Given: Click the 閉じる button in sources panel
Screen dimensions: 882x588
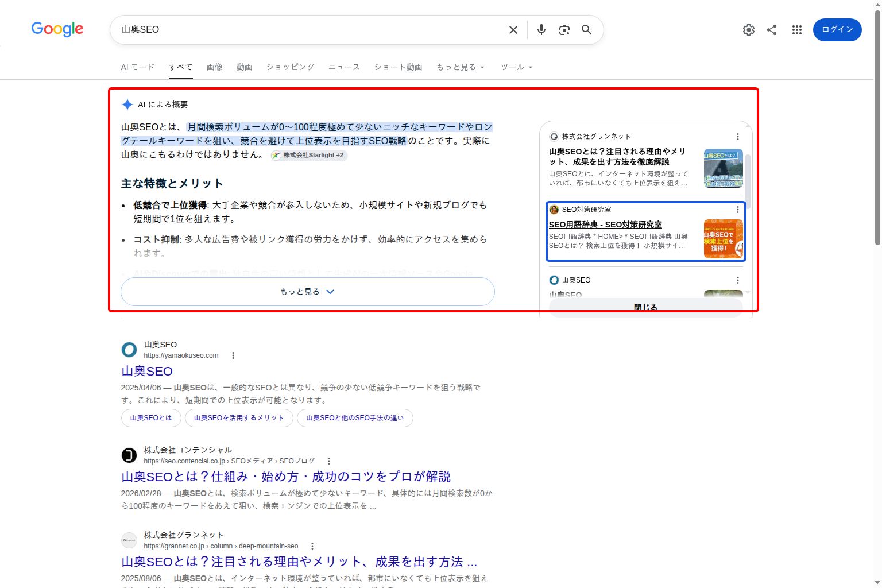Looking at the screenshot, I should 646,308.
